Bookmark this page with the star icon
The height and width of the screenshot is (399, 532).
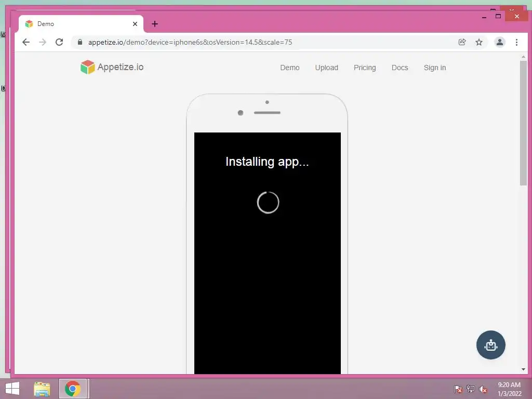click(478, 42)
